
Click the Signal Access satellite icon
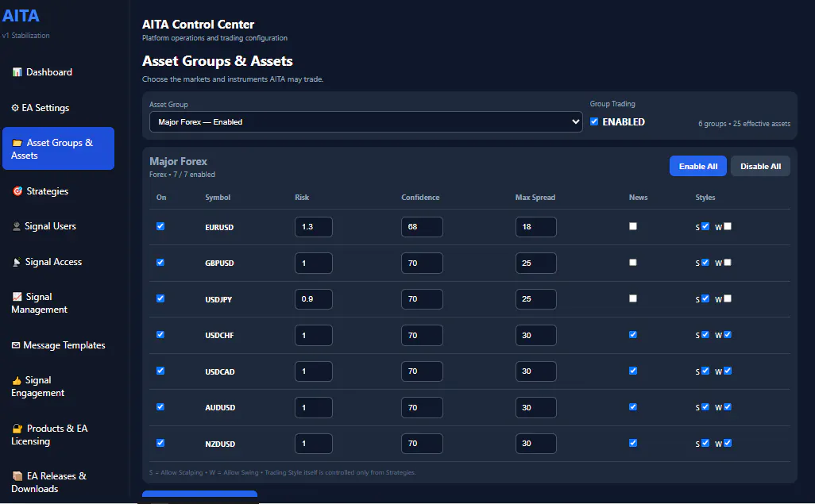[17, 263]
